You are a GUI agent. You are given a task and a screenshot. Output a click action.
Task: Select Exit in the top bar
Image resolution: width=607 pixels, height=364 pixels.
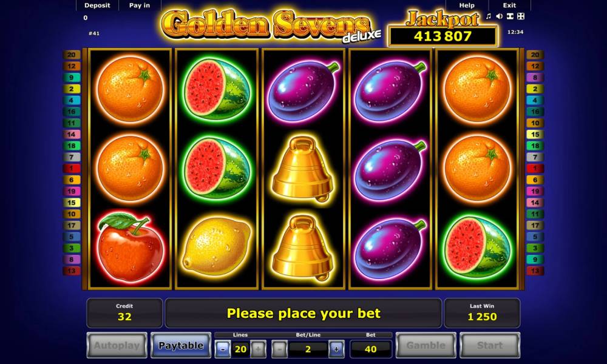509,5
